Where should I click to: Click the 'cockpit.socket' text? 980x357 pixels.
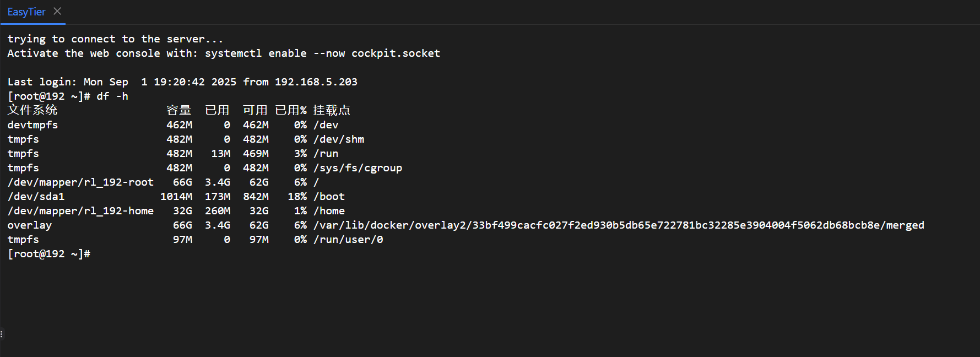pyautogui.click(x=396, y=53)
